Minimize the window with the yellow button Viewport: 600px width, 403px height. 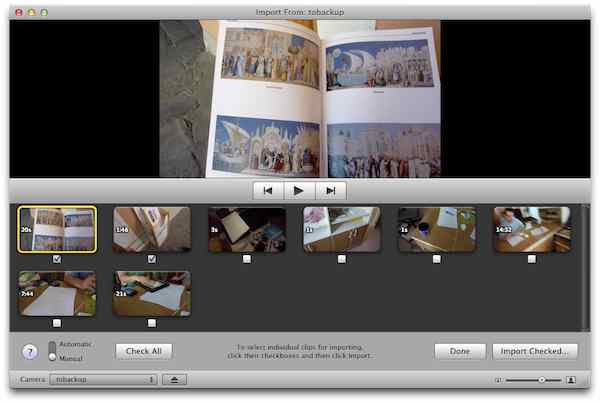[x=31, y=13]
